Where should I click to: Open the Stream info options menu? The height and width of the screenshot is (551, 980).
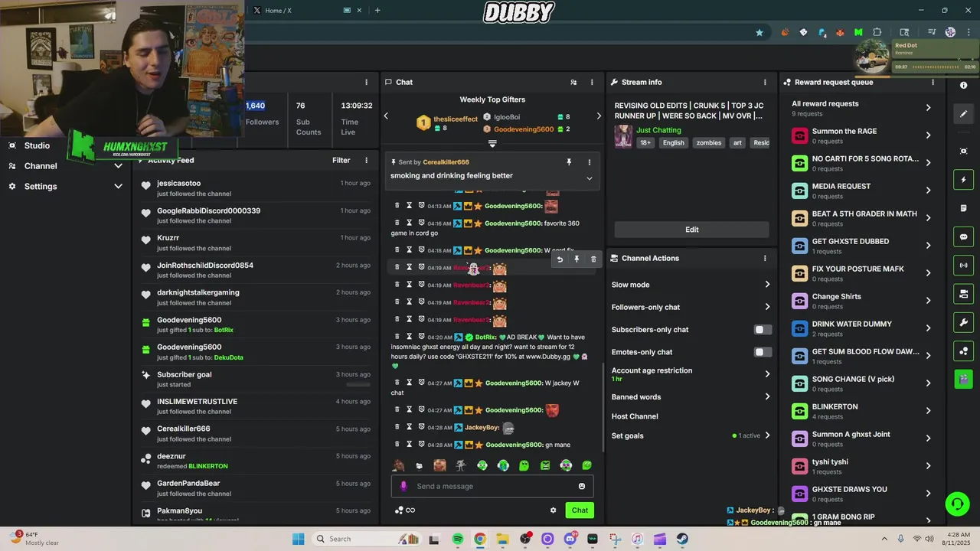pos(765,82)
